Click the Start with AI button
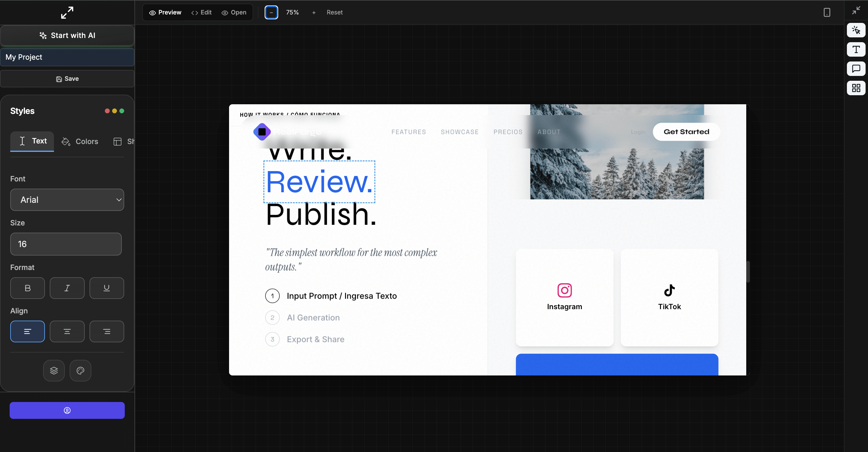This screenshot has width=868, height=452. pyautogui.click(x=67, y=35)
